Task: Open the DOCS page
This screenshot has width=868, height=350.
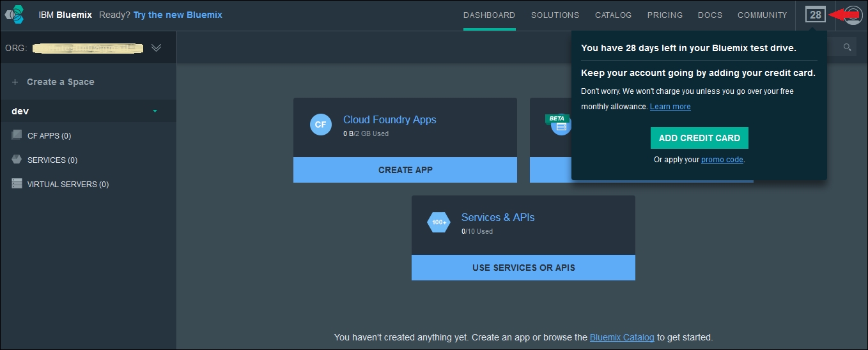Action: pyautogui.click(x=710, y=15)
